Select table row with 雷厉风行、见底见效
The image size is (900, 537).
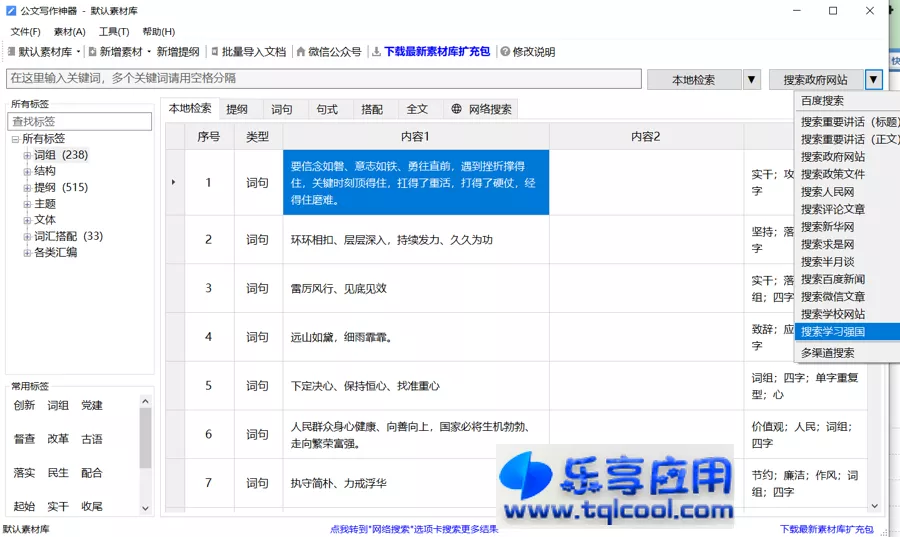517,289
